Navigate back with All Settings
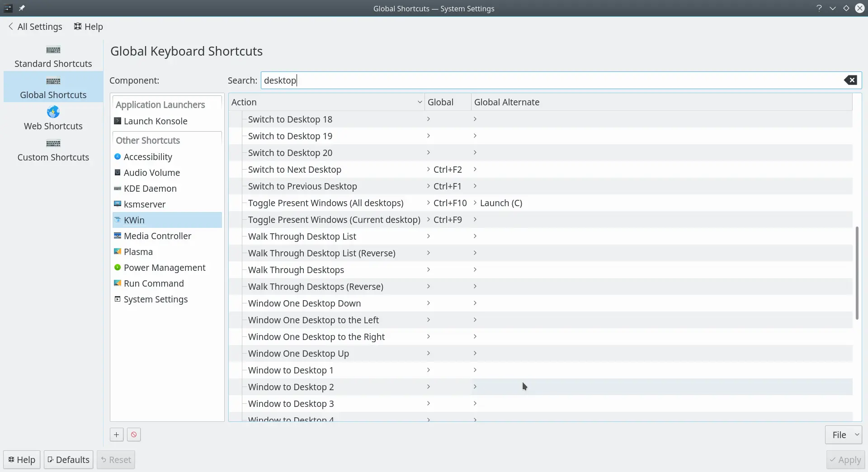The height and width of the screenshot is (472, 868). tap(36, 26)
